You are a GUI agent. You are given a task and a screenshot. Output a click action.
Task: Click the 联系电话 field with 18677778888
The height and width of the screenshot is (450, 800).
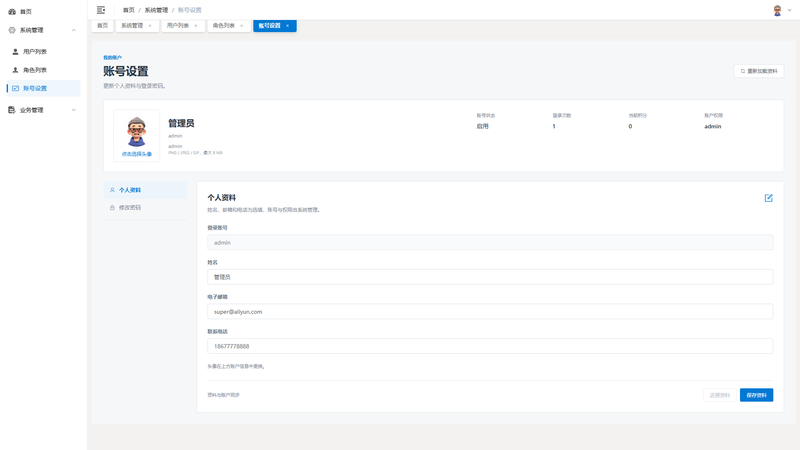point(490,346)
